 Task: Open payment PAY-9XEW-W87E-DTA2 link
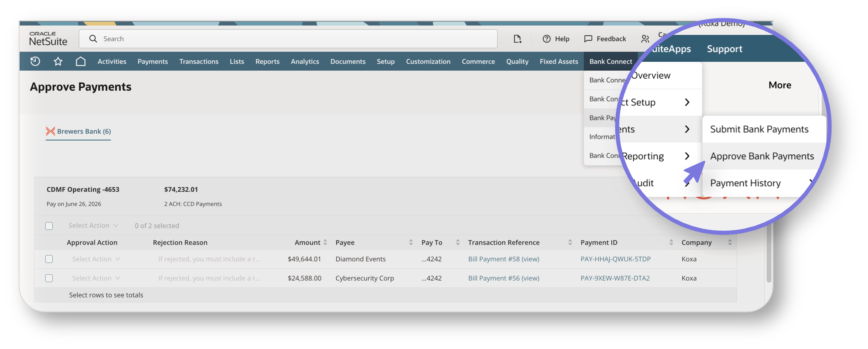615,278
